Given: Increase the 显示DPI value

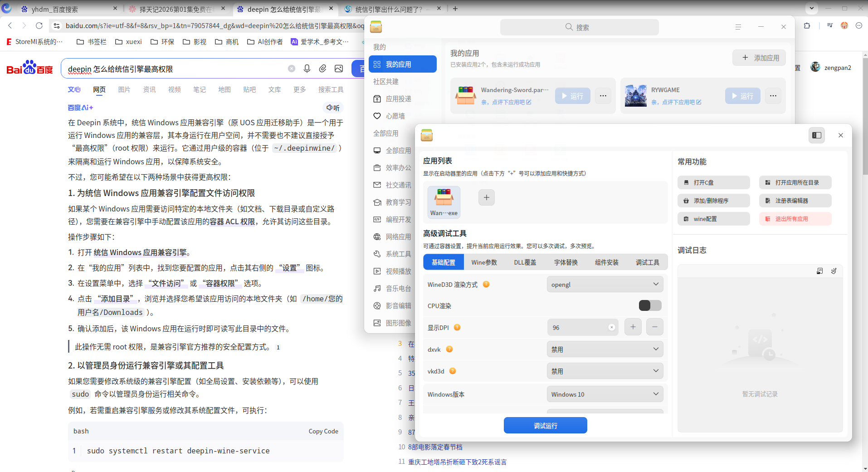Looking at the screenshot, I should pos(633,327).
